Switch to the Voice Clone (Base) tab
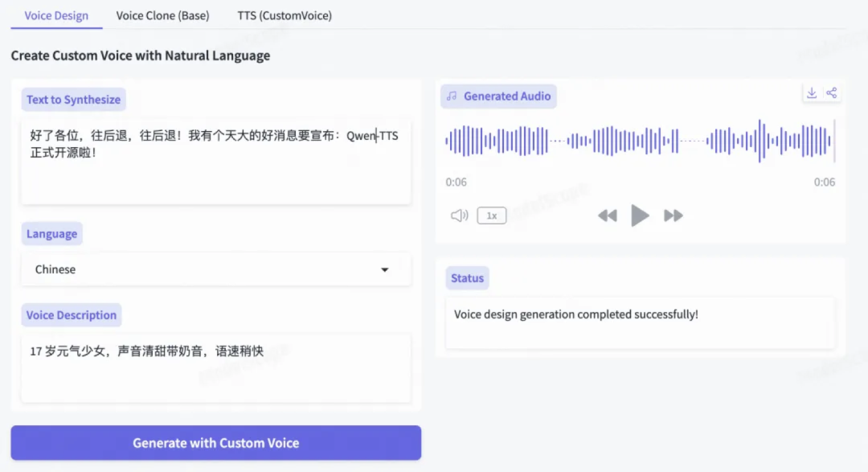 pos(162,15)
